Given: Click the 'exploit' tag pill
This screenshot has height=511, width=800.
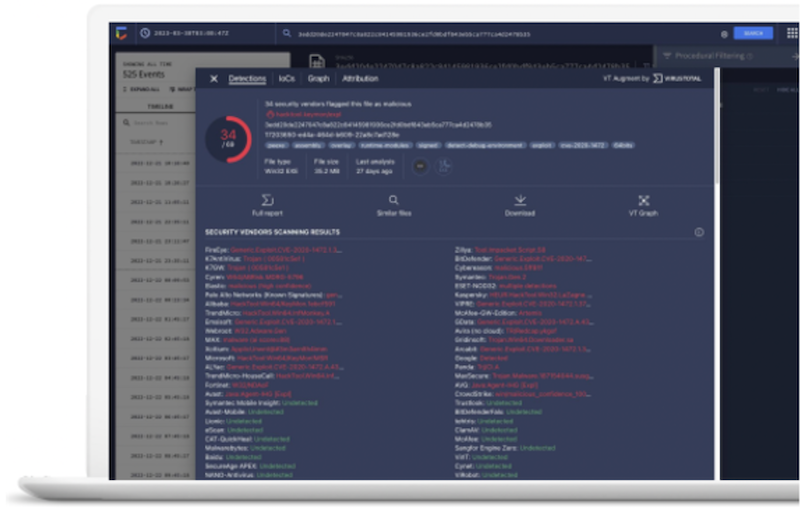Looking at the screenshot, I should click(x=542, y=145).
